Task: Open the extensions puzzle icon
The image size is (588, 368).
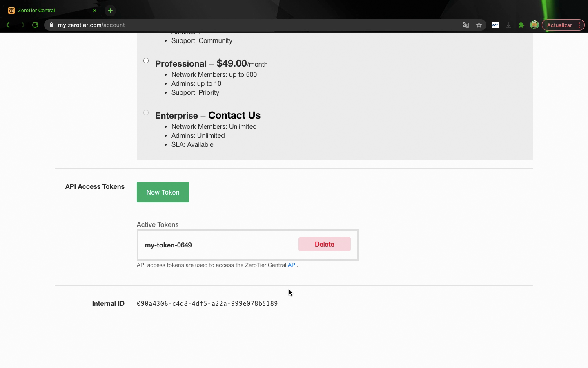Action: (x=521, y=25)
